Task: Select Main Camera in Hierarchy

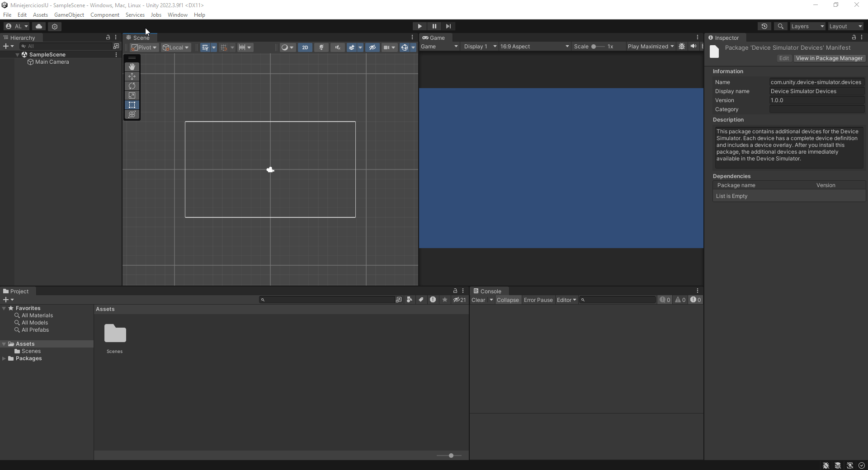Action: point(52,62)
